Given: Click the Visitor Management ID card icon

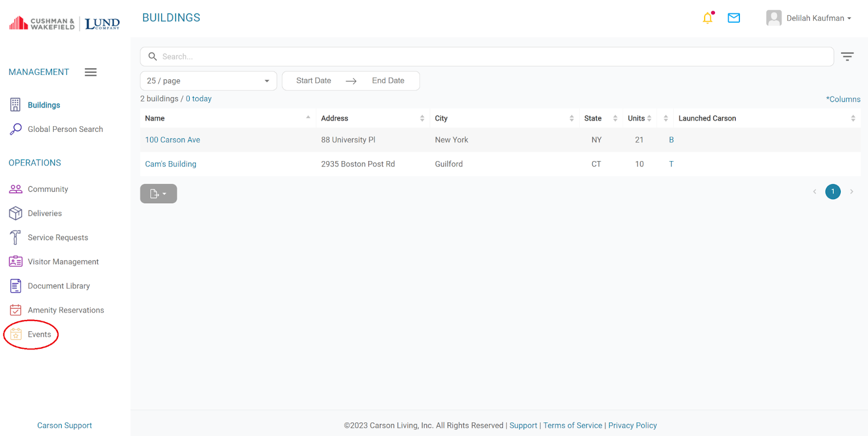Looking at the screenshot, I should [x=16, y=262].
